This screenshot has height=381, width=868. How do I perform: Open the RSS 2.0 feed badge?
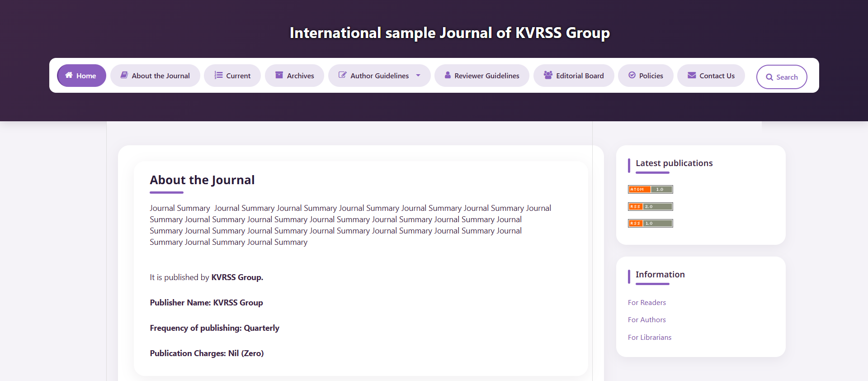pyautogui.click(x=651, y=206)
